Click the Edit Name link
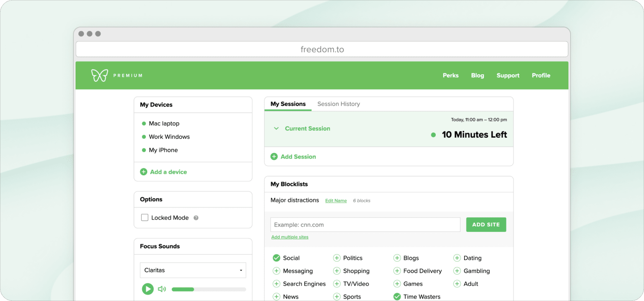The image size is (644, 301). [336, 201]
